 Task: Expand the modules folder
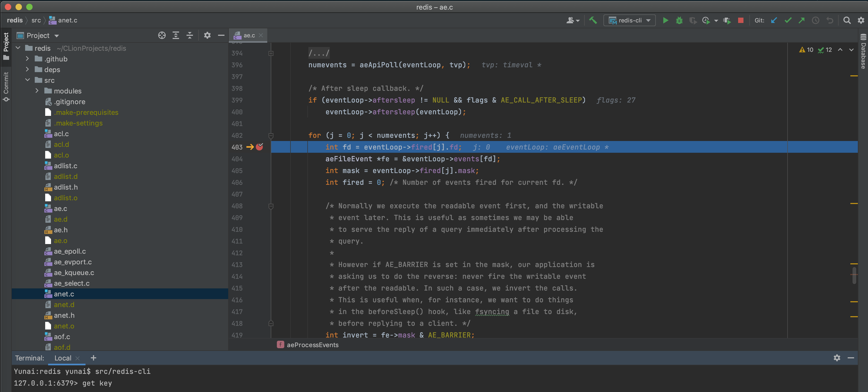(37, 91)
